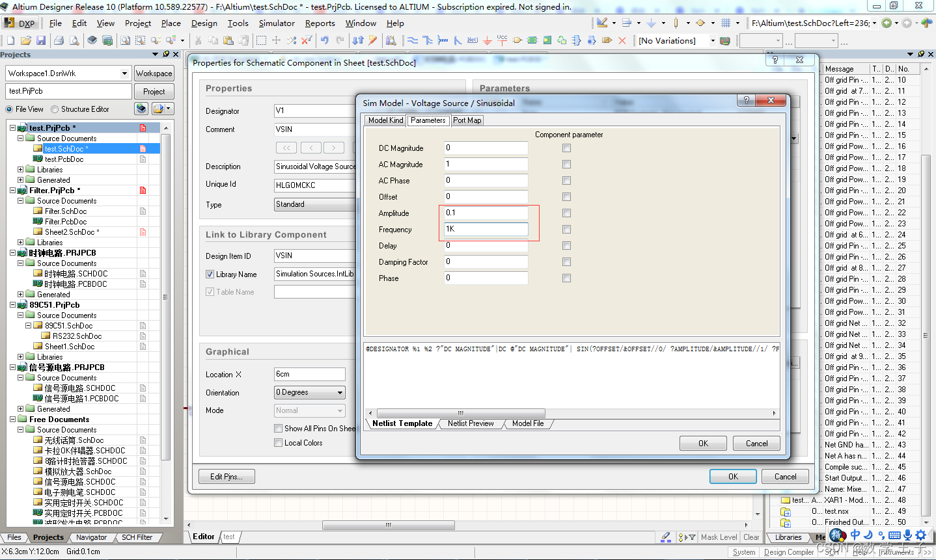Viewport: 936px width, 560px height.
Task: Switch to the Port Map tab
Action: (x=467, y=120)
